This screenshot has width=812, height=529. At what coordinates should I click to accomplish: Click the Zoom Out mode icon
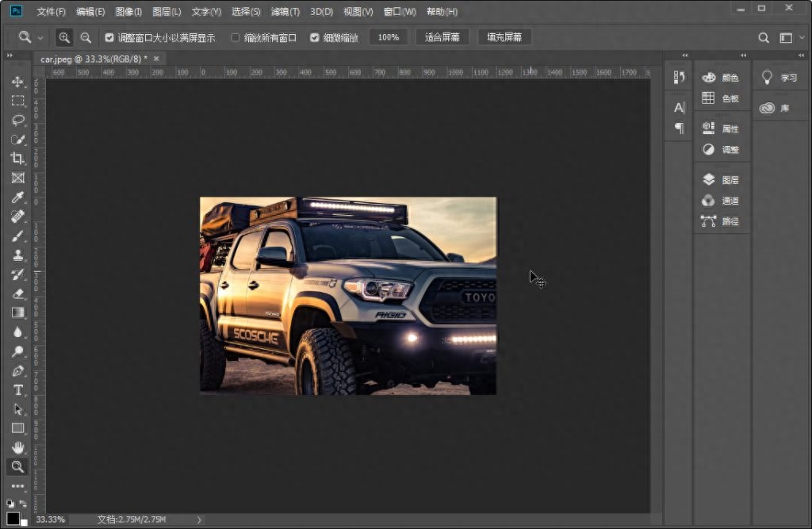86,37
